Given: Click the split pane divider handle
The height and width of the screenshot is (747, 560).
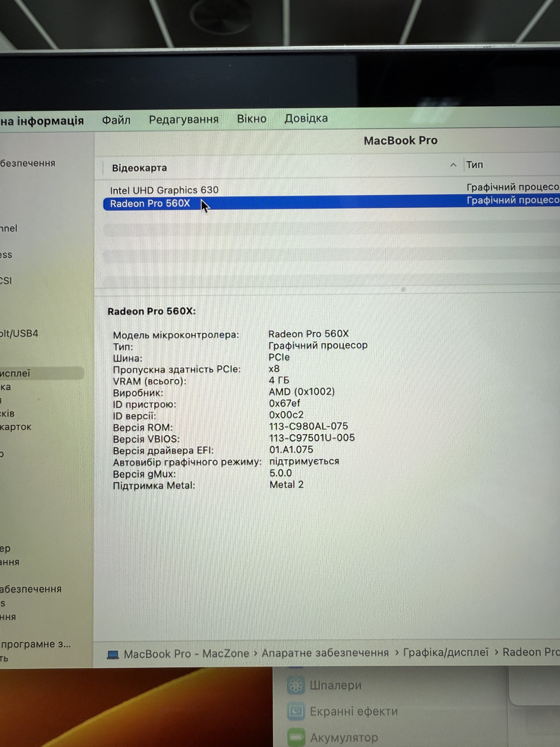Looking at the screenshot, I should coord(403,289).
